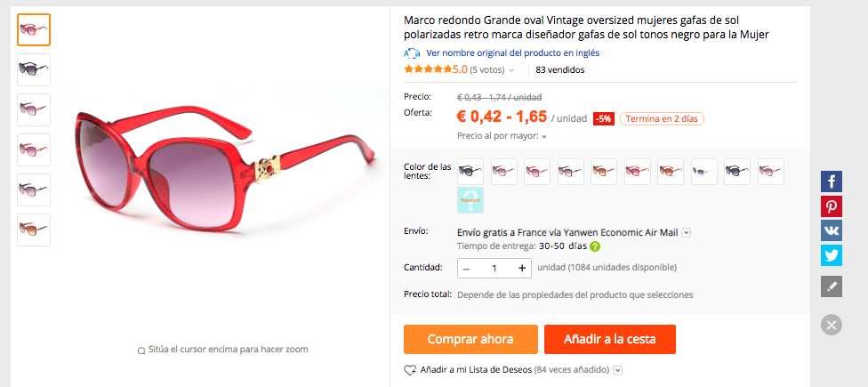This screenshot has width=868, height=387.
Task: Select the second product thumbnail
Action: pos(34,69)
